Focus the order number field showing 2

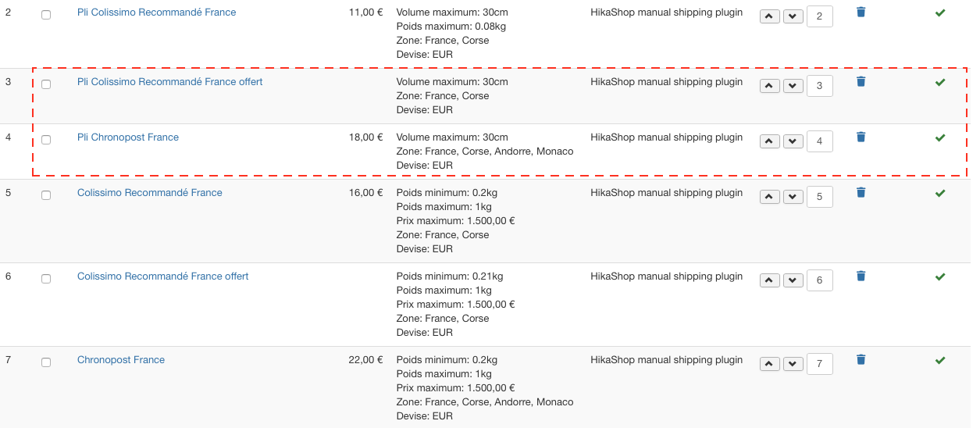819,16
